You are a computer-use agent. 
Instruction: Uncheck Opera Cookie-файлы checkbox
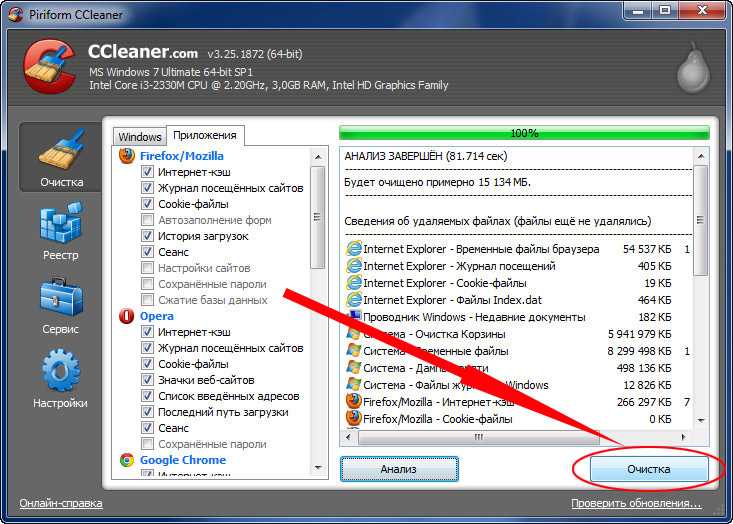[x=147, y=364]
